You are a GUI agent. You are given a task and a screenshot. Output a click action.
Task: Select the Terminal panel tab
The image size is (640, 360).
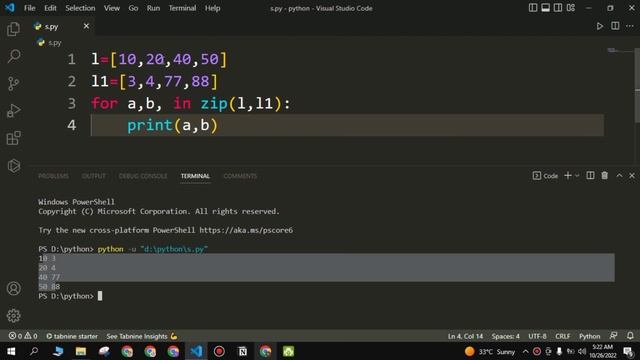(195, 176)
